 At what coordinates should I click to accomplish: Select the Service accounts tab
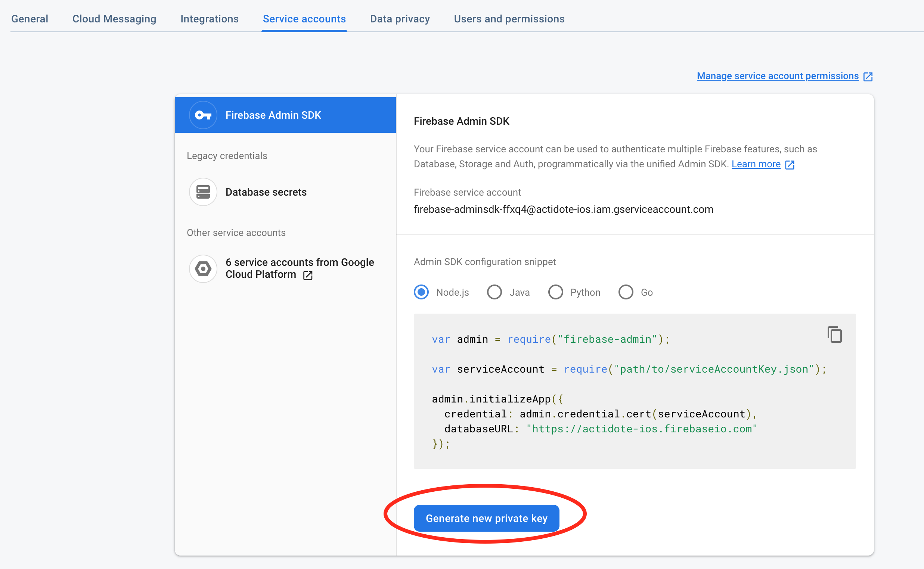[x=304, y=19]
